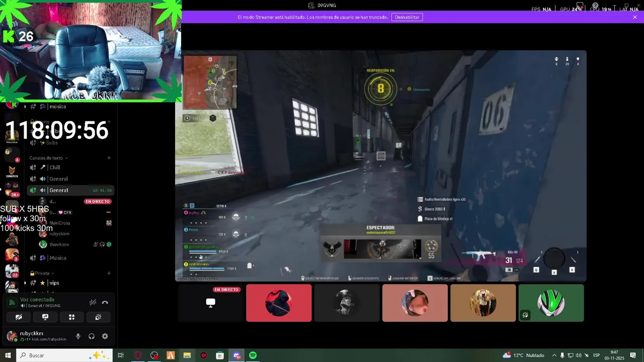Image resolution: width=644 pixels, height=362 pixels.
Task: Turn on camera in Discord voice panel
Action: pos(19,317)
